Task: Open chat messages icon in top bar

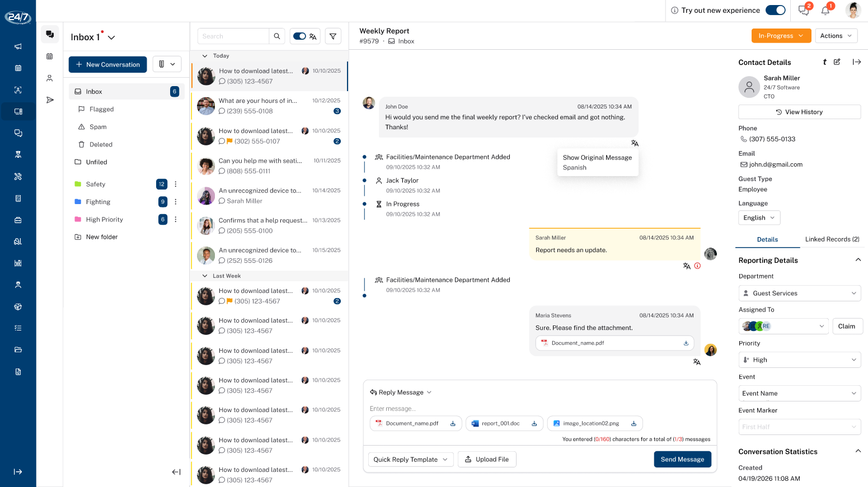Action: (804, 10)
